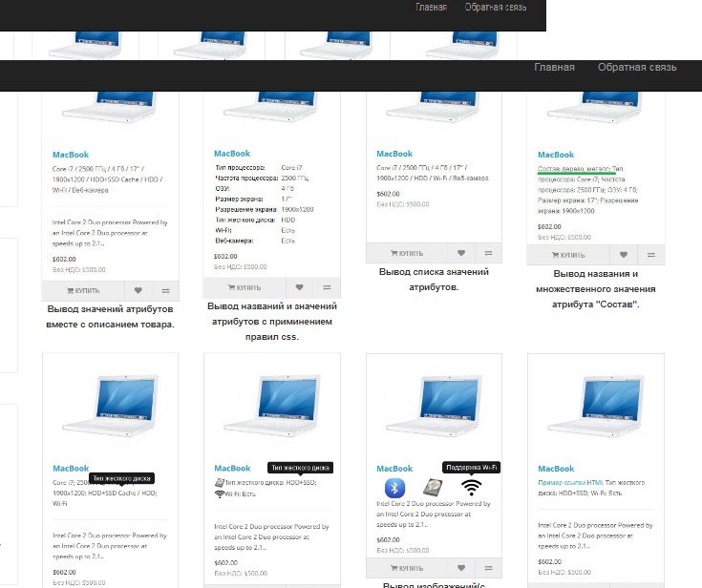Click the 'Поддержка Wi-Fi' tooltip label
Viewport: 702px width, 588px height.
(x=472, y=467)
